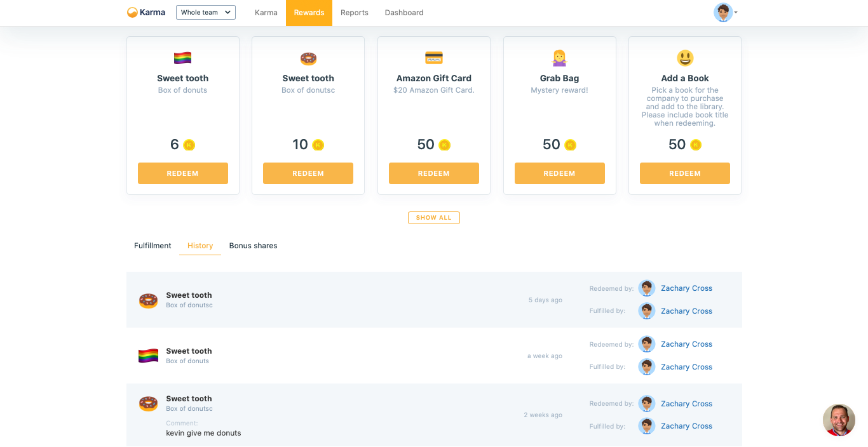The width and height of the screenshot is (868, 447).
Task: Redeem the Add a Book reward
Action: (x=685, y=173)
